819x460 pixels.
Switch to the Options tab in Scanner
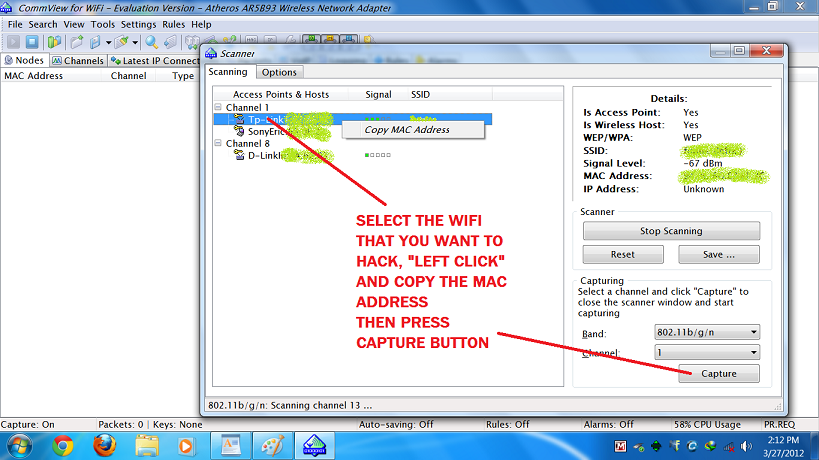pyautogui.click(x=279, y=72)
